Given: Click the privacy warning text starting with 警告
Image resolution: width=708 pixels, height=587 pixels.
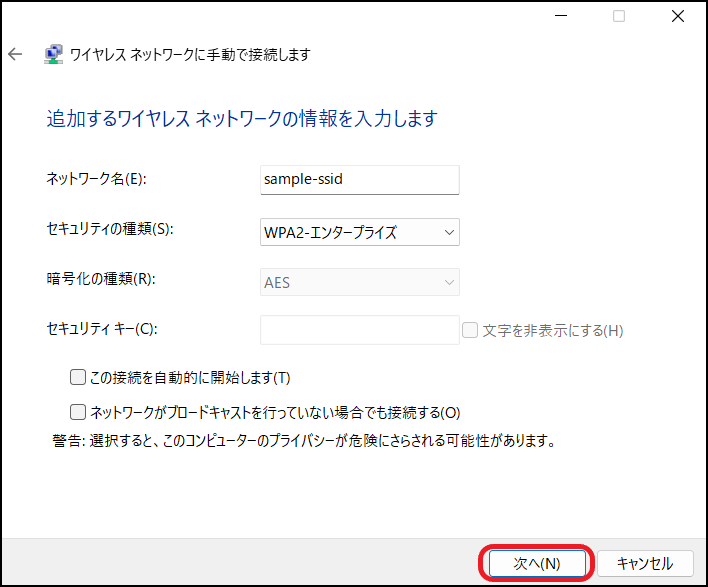Looking at the screenshot, I should pos(303,440).
